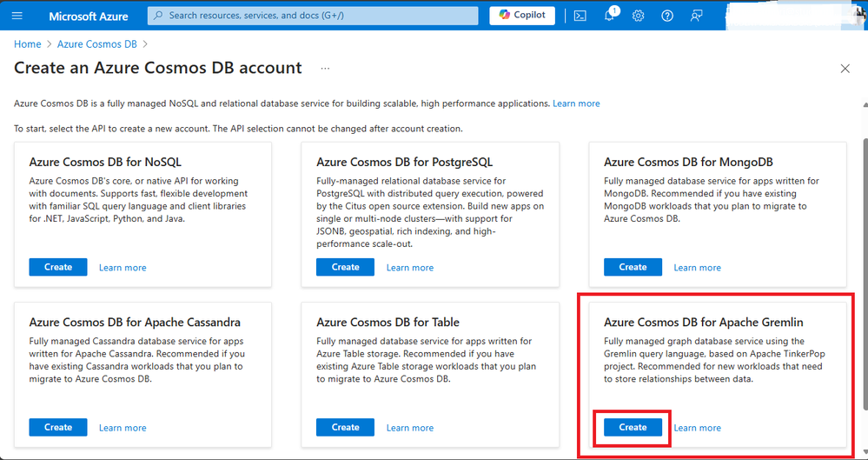Open Learn more link in intro description
The image size is (868, 460).
click(x=576, y=103)
